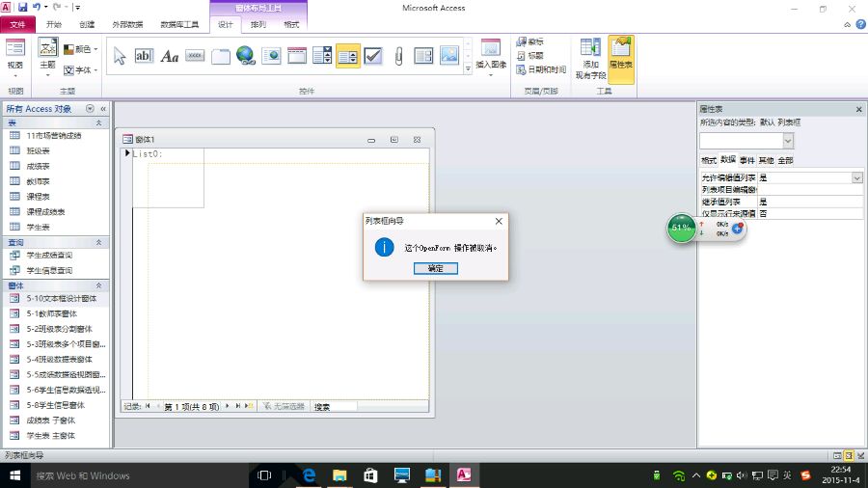Open property sheet object selector dropdown
868x488 pixels.
(x=788, y=141)
